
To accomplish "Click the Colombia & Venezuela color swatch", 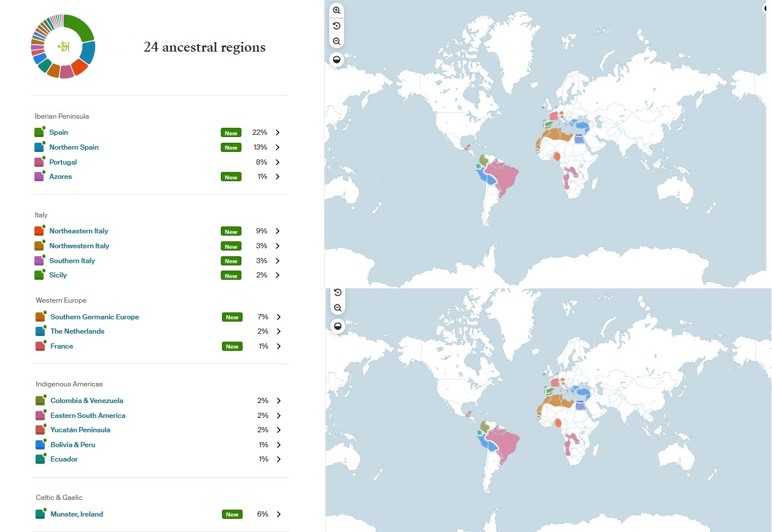I will [40, 401].
